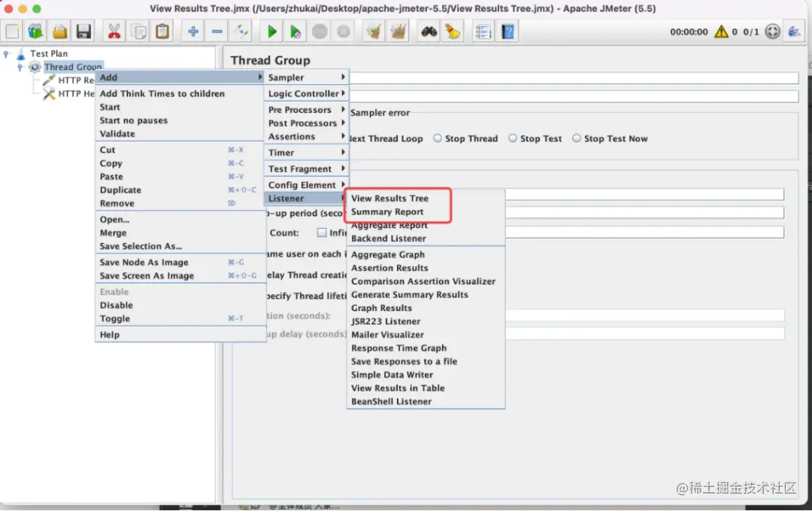The height and width of the screenshot is (511, 812).
Task: Click the New test plan icon
Action: 13,32
